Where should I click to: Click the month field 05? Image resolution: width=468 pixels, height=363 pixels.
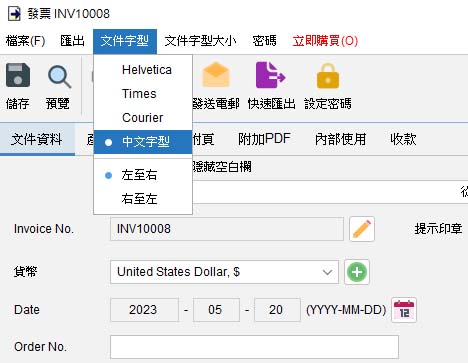[216, 310]
